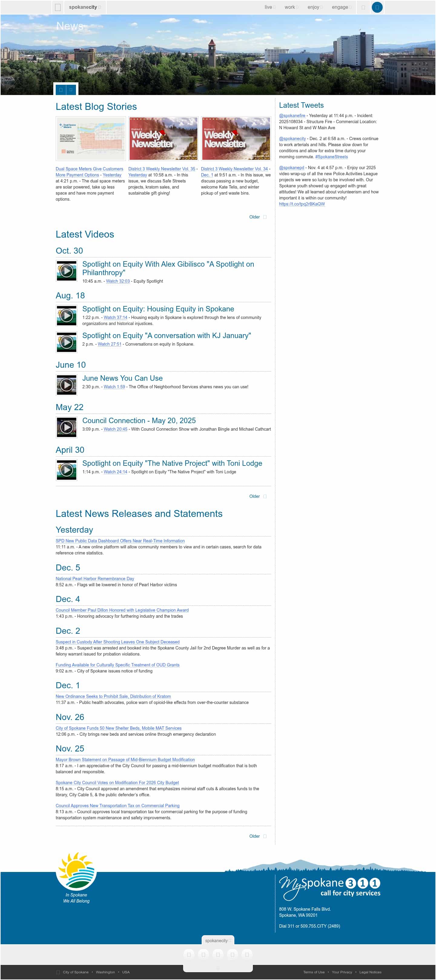This screenshot has height=980, width=436.
Task: Click the blue circular icon in the top header
Action: tap(377, 7)
